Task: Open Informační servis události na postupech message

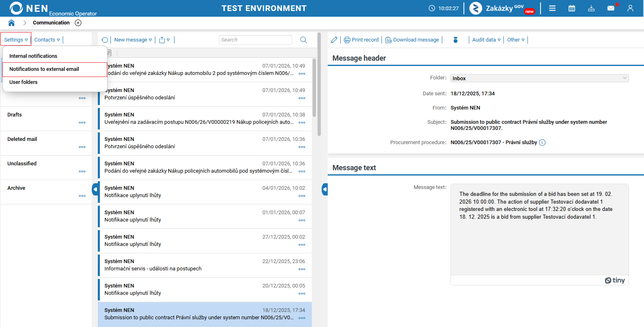Action: 205,265
